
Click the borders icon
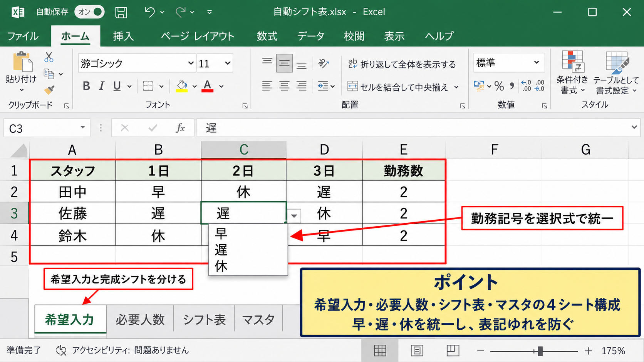[x=148, y=86]
